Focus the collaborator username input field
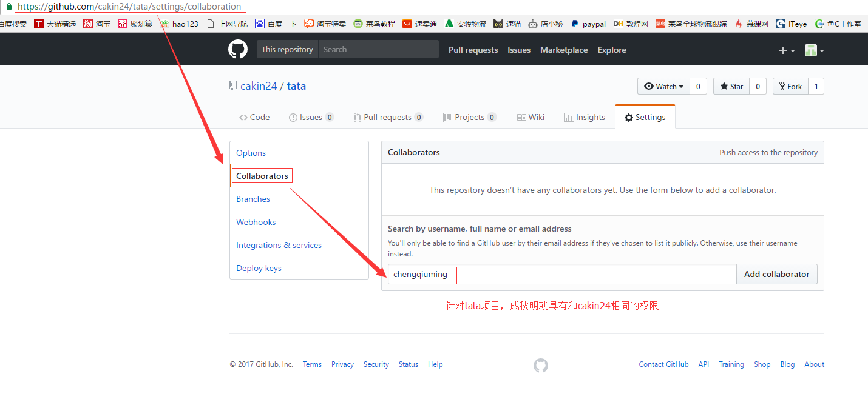868x402 pixels. (x=562, y=274)
